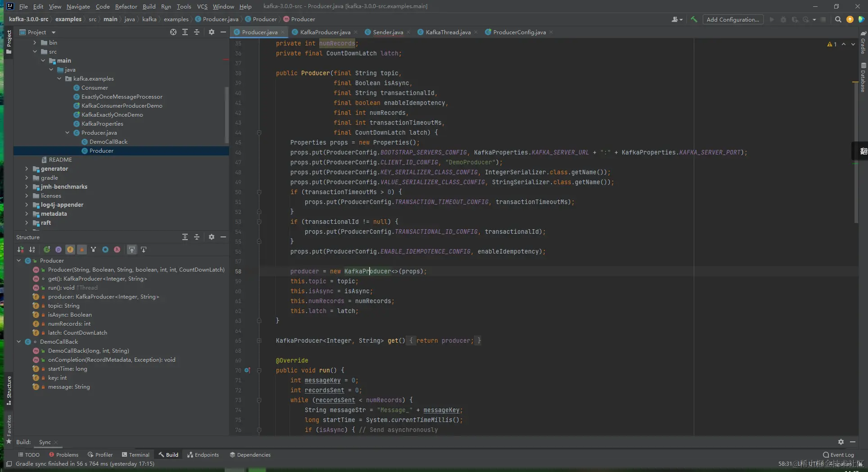Viewport: 868px width, 472px height.
Task: Collapse all nodes in Project panel
Action: coord(197,32)
